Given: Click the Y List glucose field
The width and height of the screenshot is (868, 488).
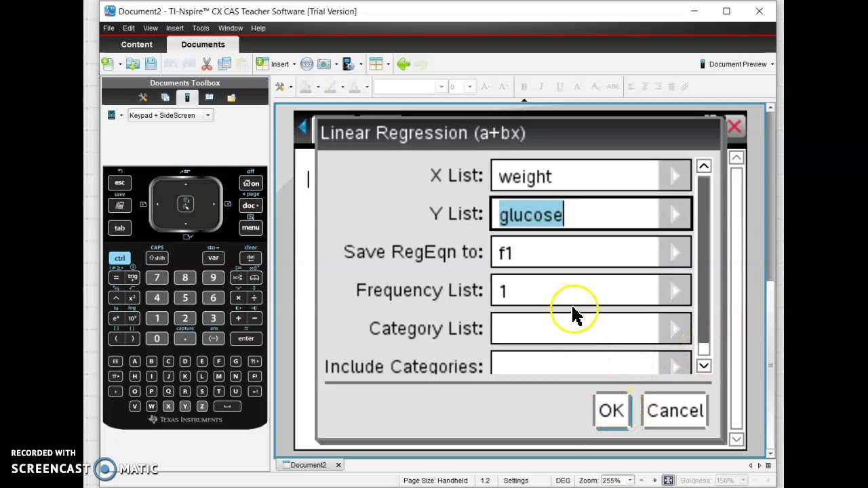Looking at the screenshot, I should pyautogui.click(x=575, y=214).
